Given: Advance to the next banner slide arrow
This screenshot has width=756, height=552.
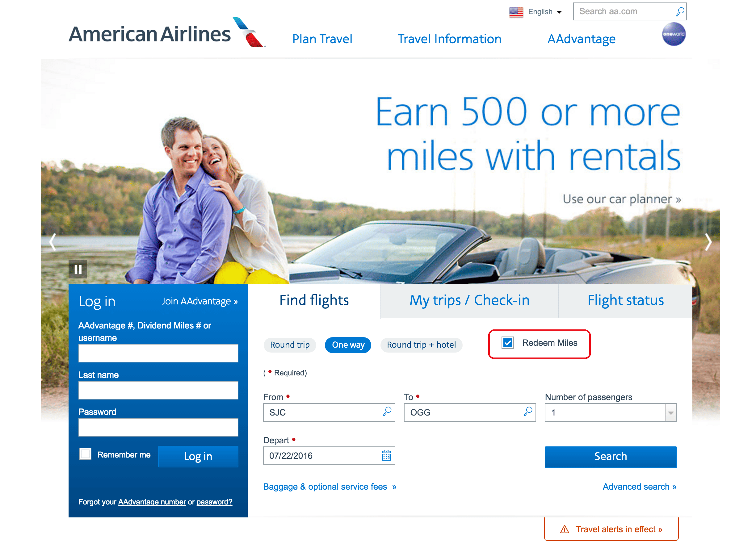Looking at the screenshot, I should (x=708, y=242).
